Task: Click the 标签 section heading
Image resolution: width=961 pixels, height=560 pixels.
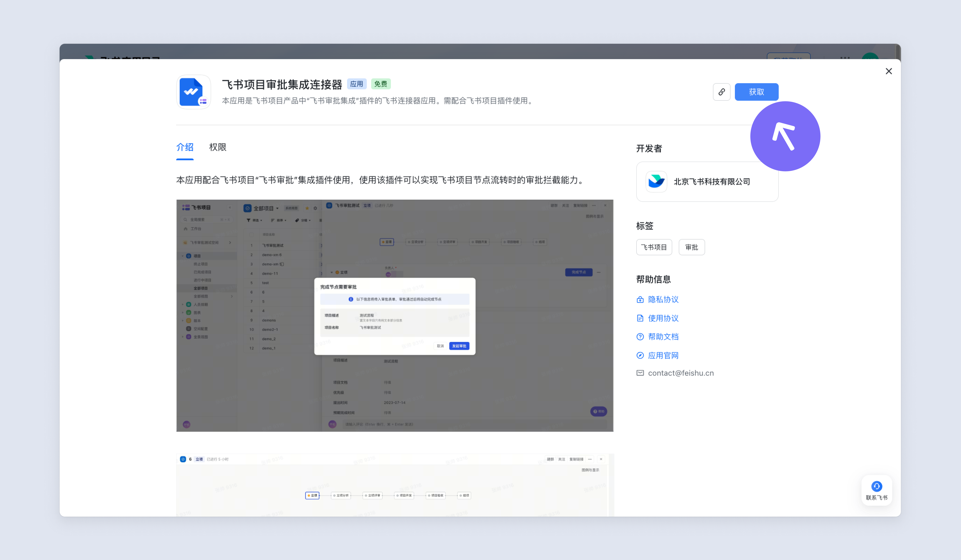Action: [x=644, y=226]
